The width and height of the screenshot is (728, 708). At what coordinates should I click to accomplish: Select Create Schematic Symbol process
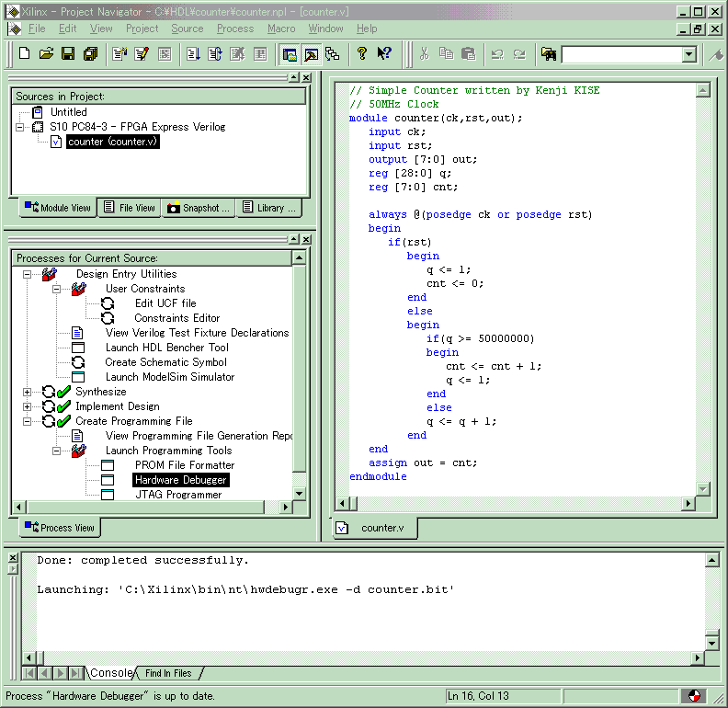pos(165,362)
